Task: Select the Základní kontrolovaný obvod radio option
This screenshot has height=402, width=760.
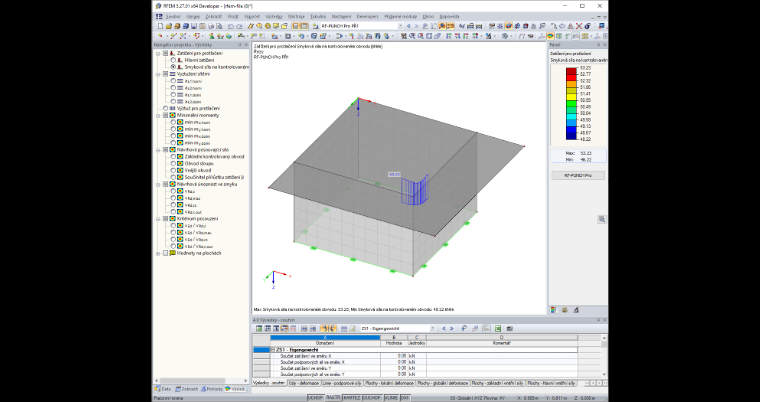Action: [173, 157]
